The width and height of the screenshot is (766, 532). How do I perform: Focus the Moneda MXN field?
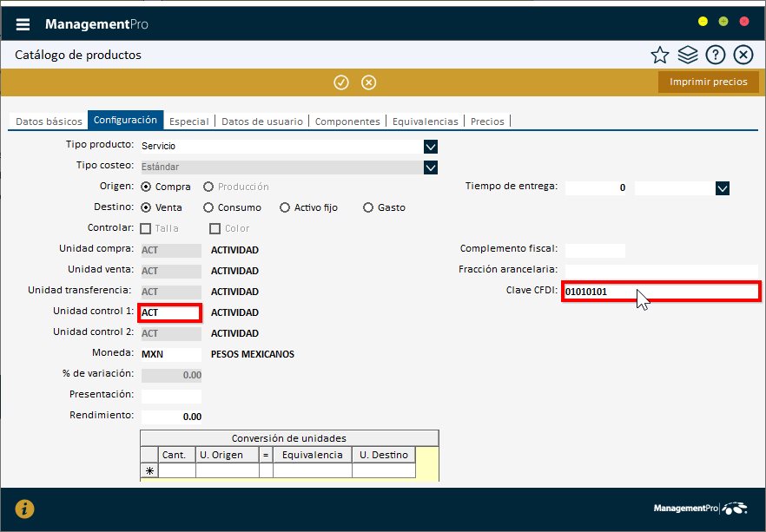(171, 354)
